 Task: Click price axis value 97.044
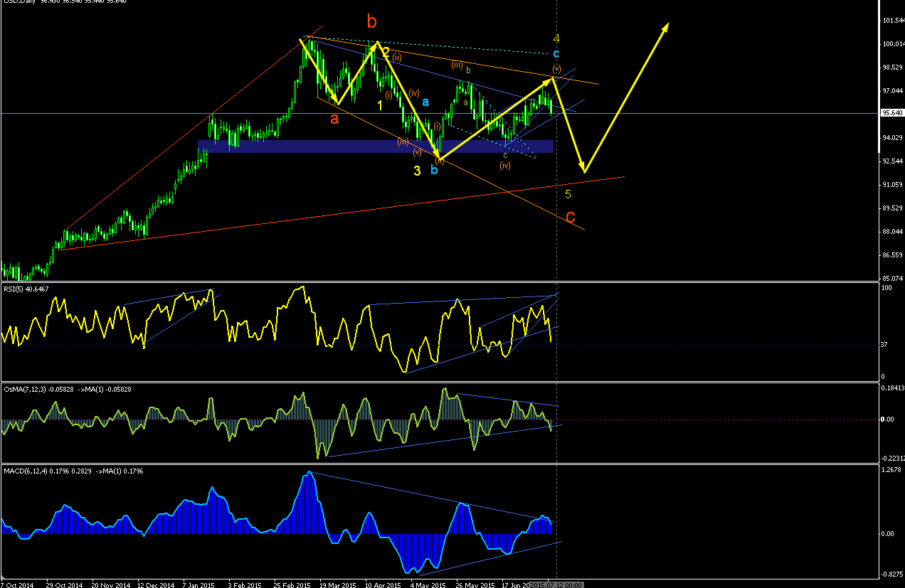tap(893, 91)
